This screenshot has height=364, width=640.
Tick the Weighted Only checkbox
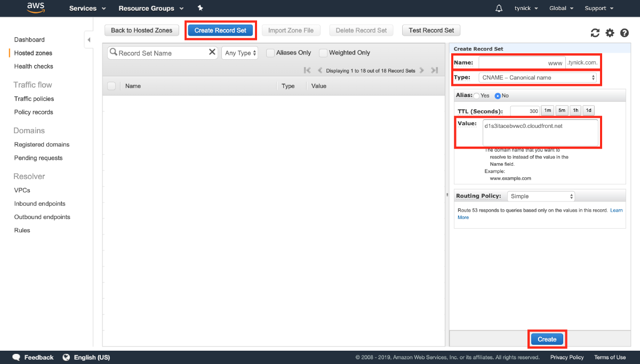tap(323, 53)
